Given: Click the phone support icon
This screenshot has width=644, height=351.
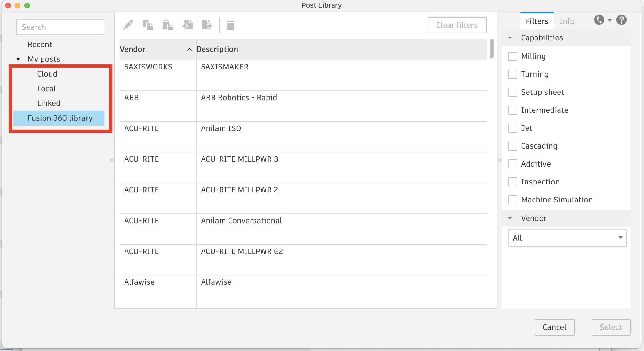Looking at the screenshot, I should [599, 20].
